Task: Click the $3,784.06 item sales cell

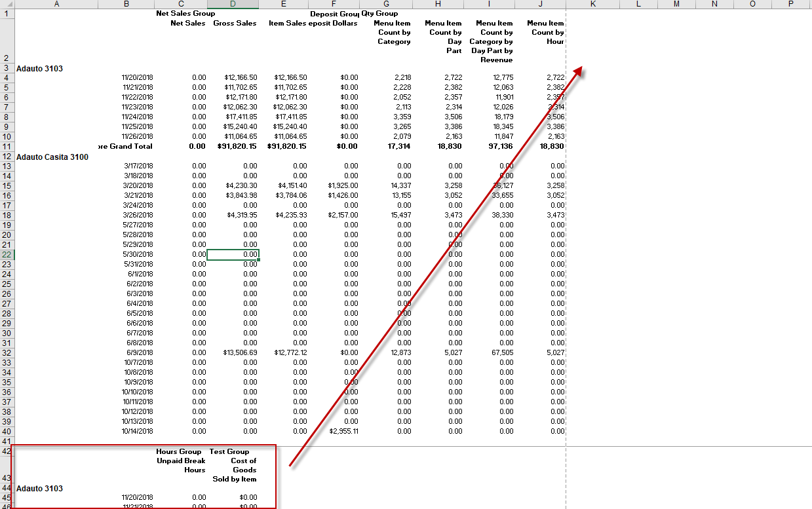Action: tap(292, 195)
